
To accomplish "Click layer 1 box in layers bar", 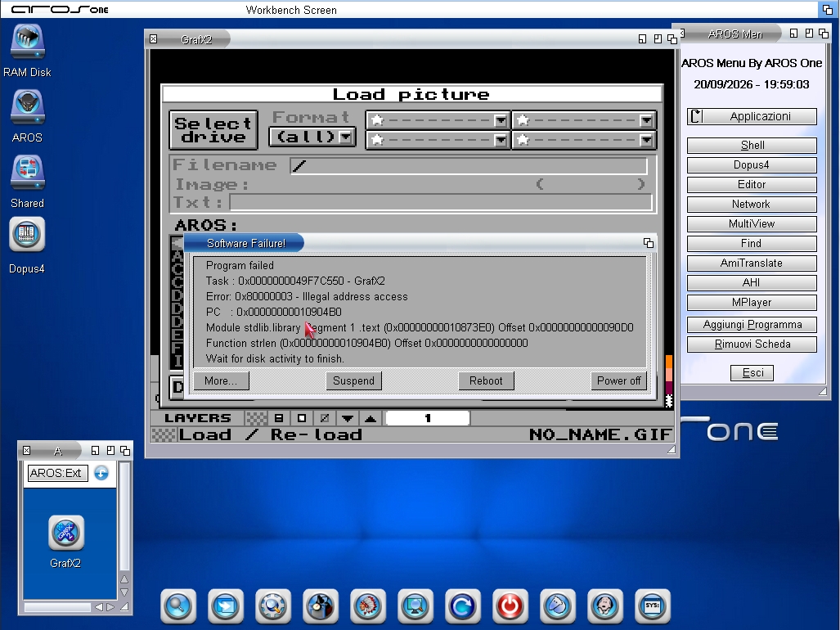I will (x=428, y=418).
